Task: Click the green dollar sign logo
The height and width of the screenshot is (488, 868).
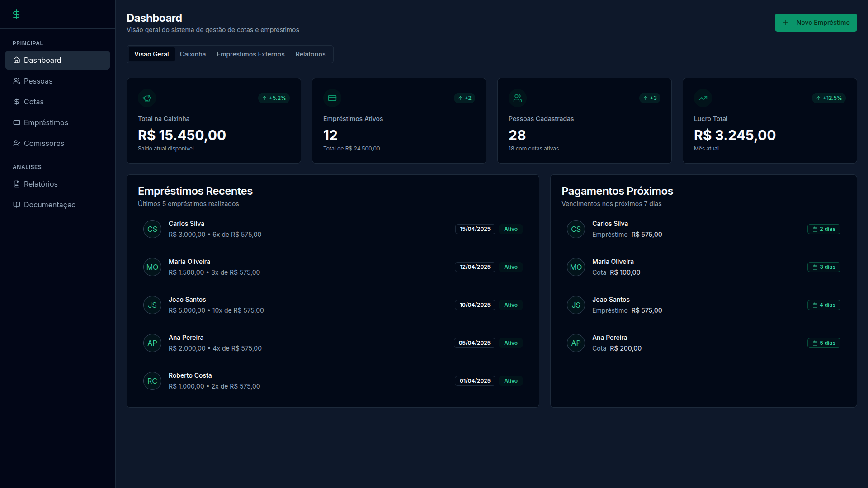Action: pos(16,15)
